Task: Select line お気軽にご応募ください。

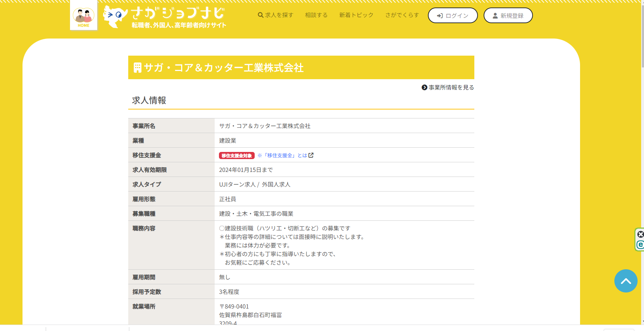Action: (258, 263)
